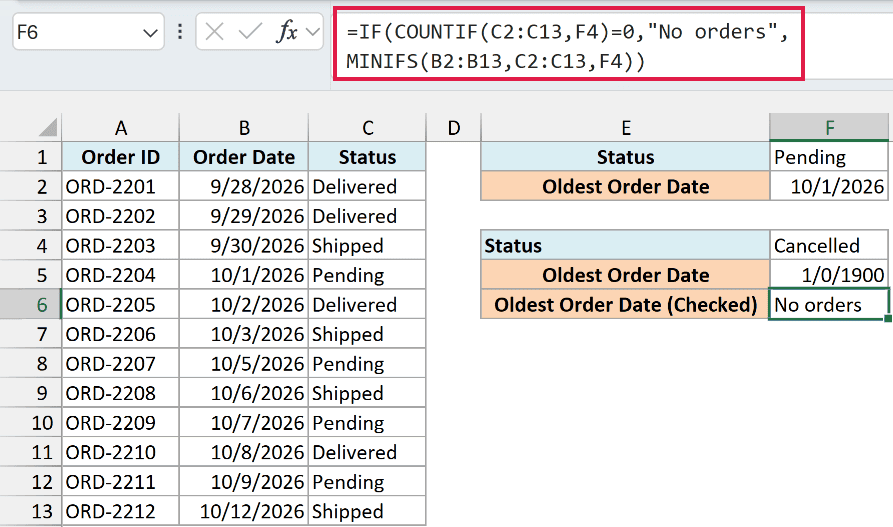Click the 'Status' header cell in column C

(x=367, y=157)
